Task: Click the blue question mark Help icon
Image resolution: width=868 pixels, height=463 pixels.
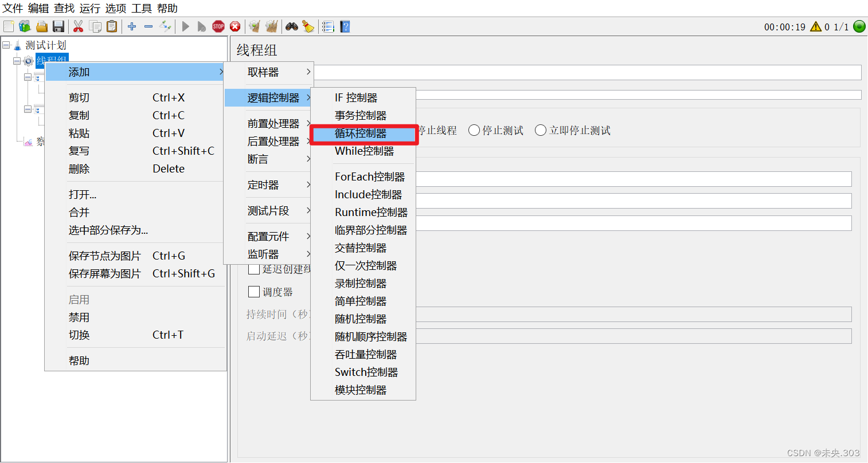Action: 345,26
